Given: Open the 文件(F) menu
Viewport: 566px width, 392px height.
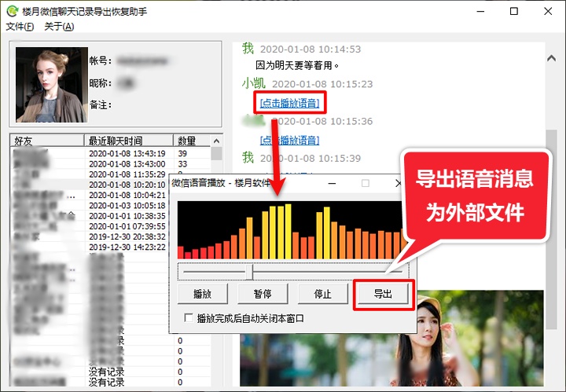Looking at the screenshot, I should [x=20, y=27].
